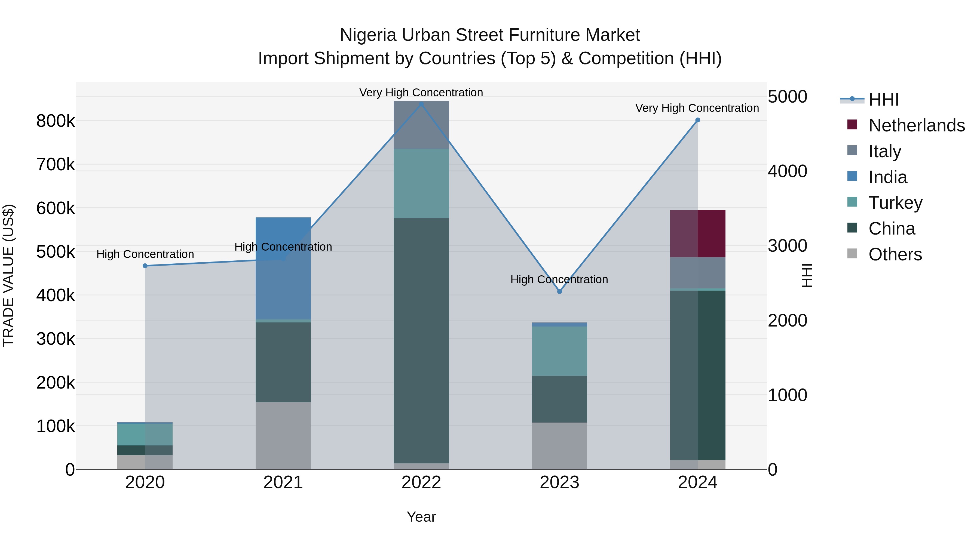Click the chart title 'Nigeria Urban Street Furniture Market'

pyautogui.click(x=490, y=35)
